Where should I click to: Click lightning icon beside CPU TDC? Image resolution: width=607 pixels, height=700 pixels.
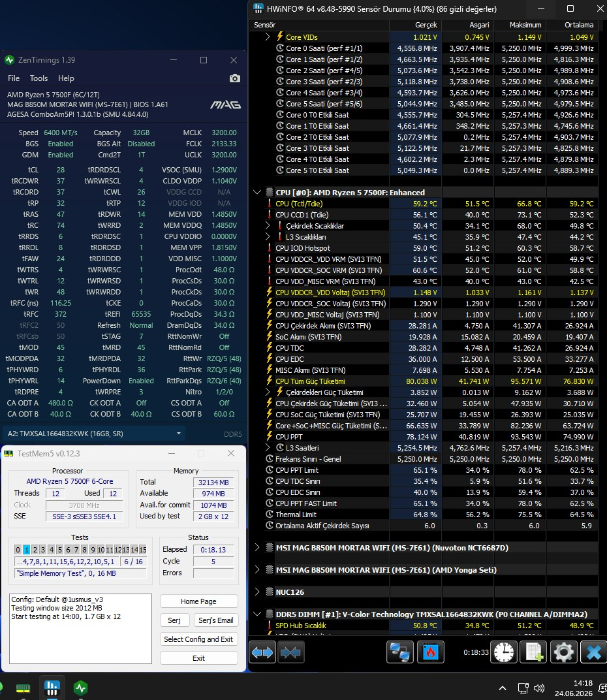click(269, 348)
